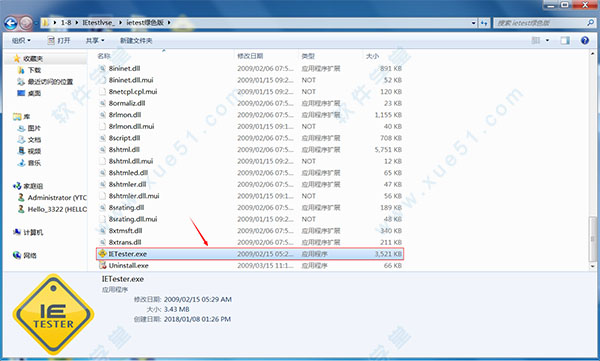Click the IEtestlvse_ breadcrumb segment
Image resolution: width=600 pixels, height=361 pixels.
pos(98,23)
